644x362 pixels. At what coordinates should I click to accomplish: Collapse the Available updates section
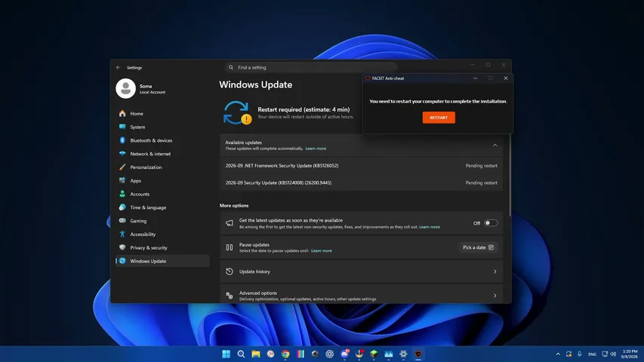tap(495, 146)
